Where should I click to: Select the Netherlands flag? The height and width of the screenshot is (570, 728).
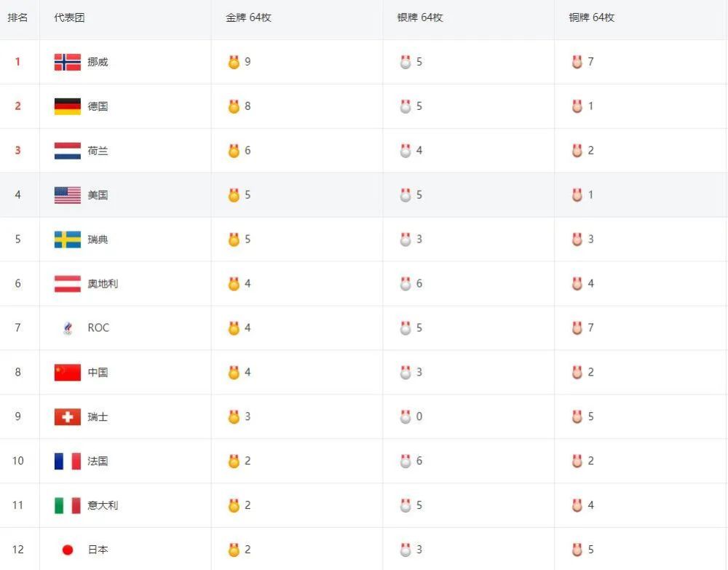click(67, 151)
